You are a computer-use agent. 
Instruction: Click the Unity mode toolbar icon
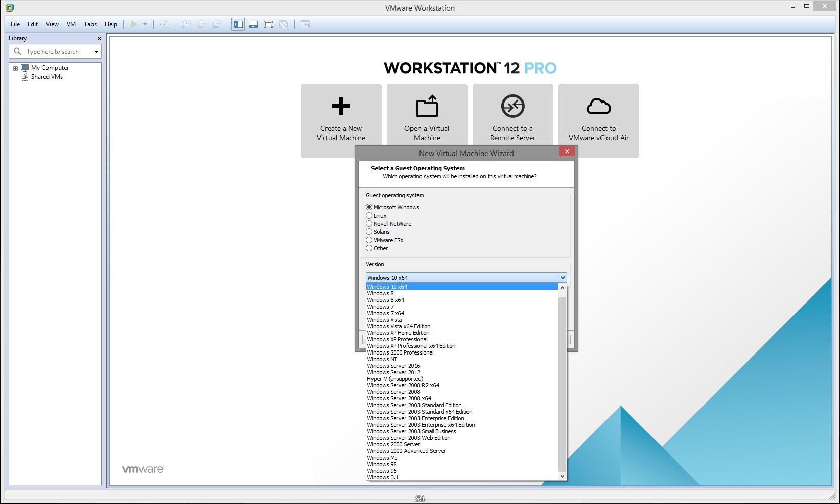[284, 24]
